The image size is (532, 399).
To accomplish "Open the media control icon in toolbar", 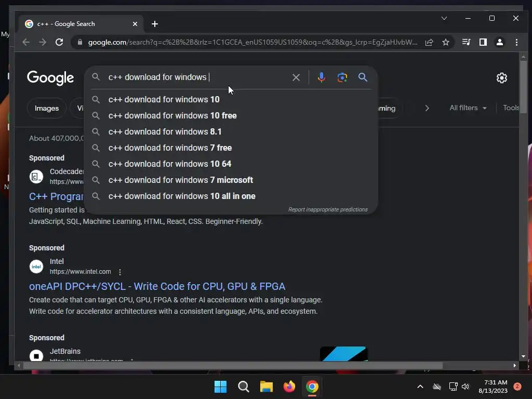I will click(x=466, y=42).
